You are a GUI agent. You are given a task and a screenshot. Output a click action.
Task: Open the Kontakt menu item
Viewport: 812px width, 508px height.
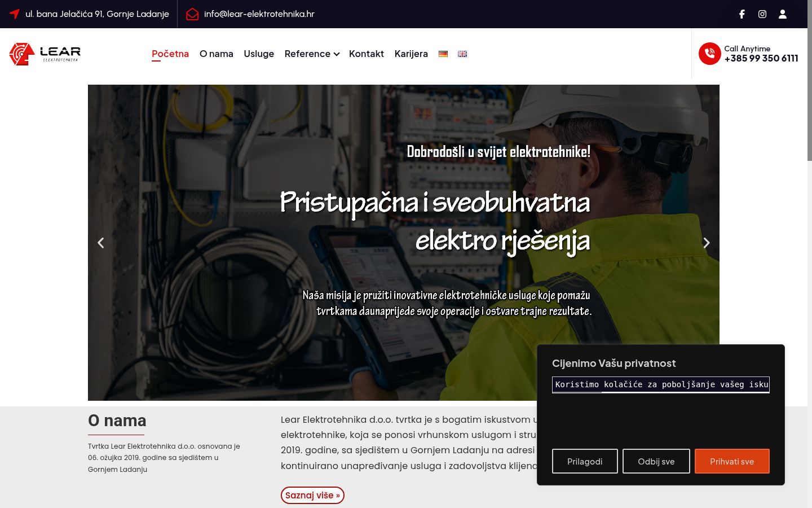(367, 54)
